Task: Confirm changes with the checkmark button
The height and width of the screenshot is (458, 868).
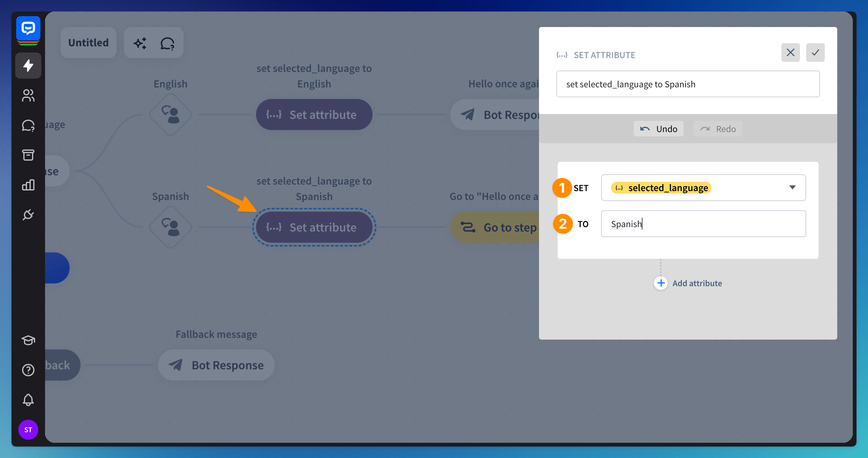Action: (x=815, y=53)
